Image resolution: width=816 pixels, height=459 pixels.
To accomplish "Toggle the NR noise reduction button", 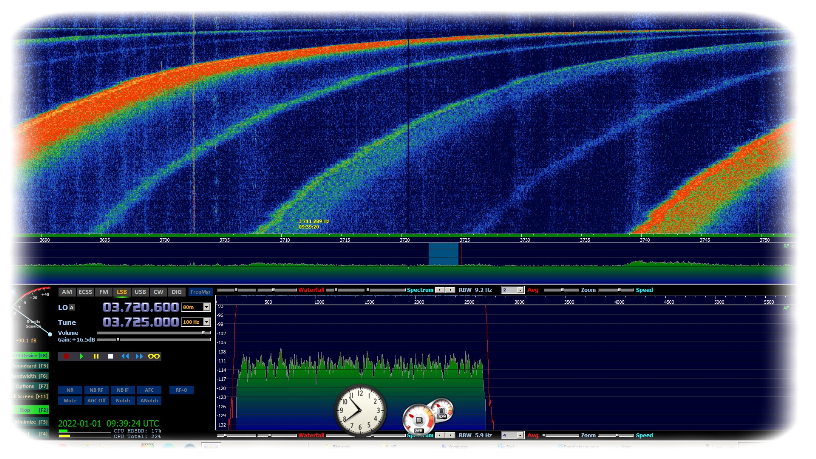I will [70, 390].
